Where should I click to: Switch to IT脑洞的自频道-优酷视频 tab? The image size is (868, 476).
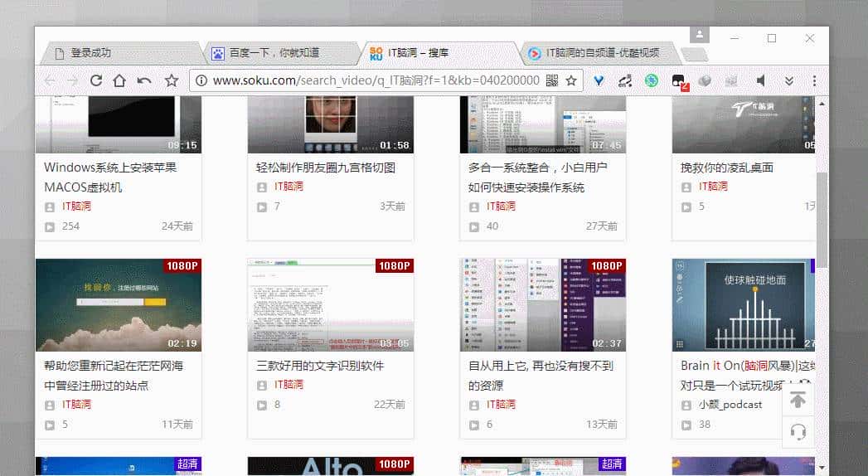coord(600,53)
